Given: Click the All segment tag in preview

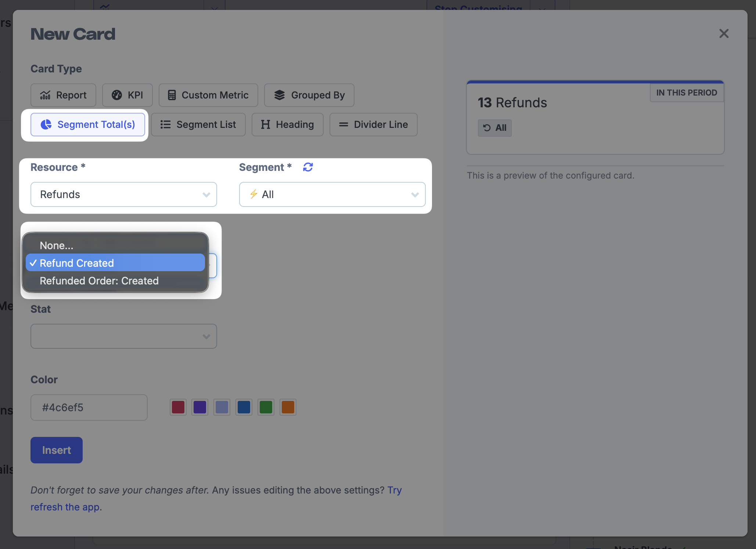Looking at the screenshot, I should click(495, 128).
